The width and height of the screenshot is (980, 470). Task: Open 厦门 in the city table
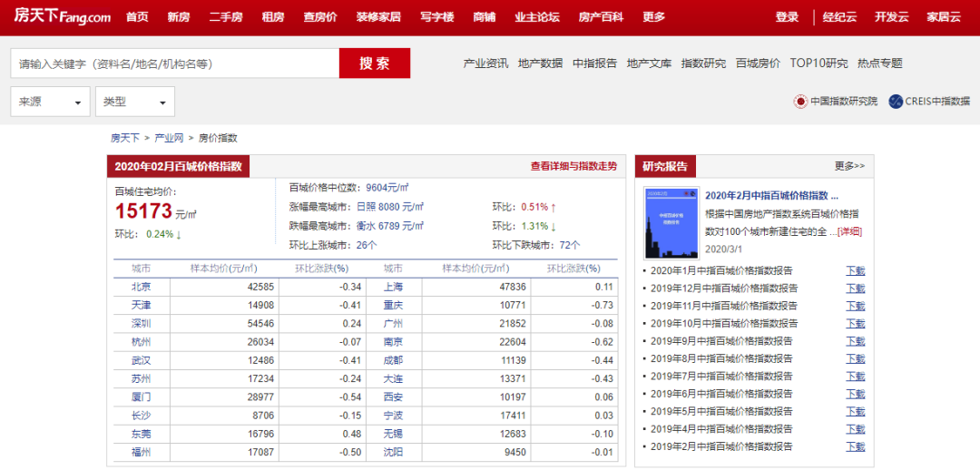(x=142, y=397)
